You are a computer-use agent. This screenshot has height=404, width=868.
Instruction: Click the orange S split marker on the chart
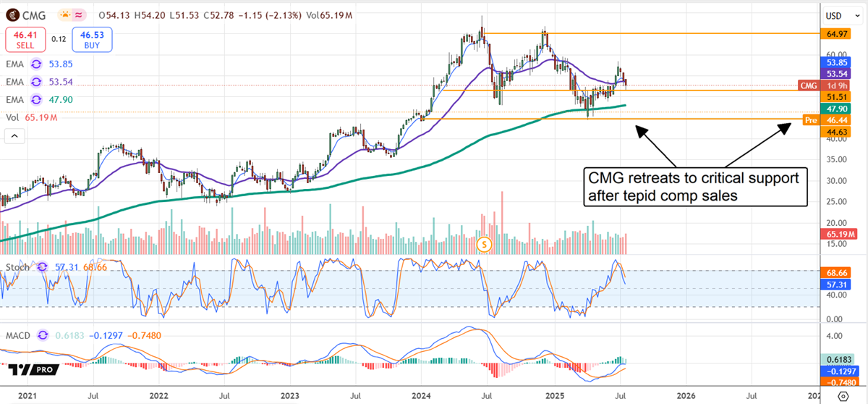(485, 245)
